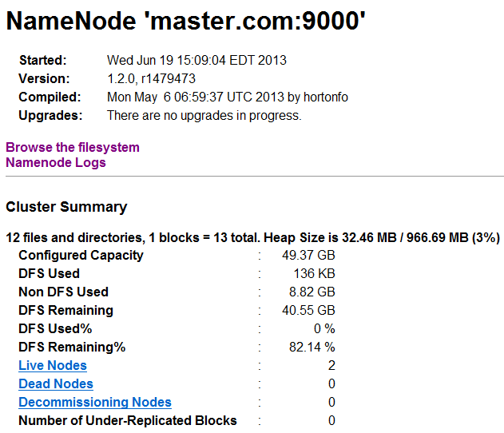Select the Under-Replicated Blocks count 0

click(x=331, y=420)
